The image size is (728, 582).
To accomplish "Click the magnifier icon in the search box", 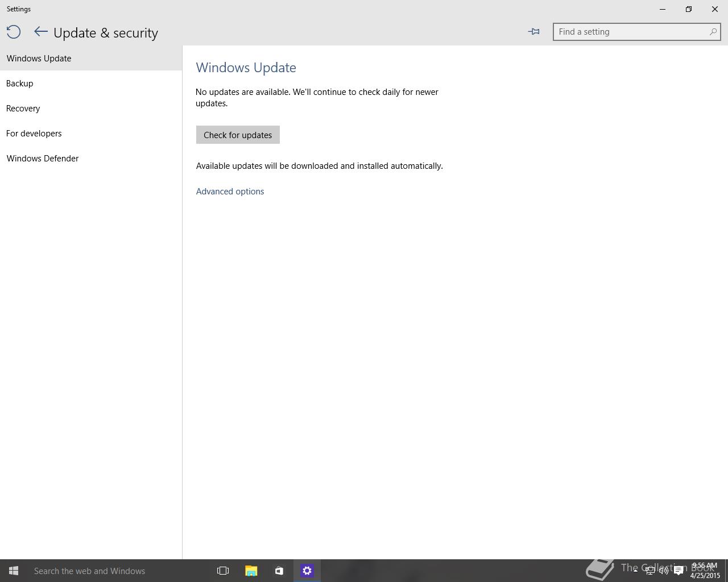I will coord(713,32).
